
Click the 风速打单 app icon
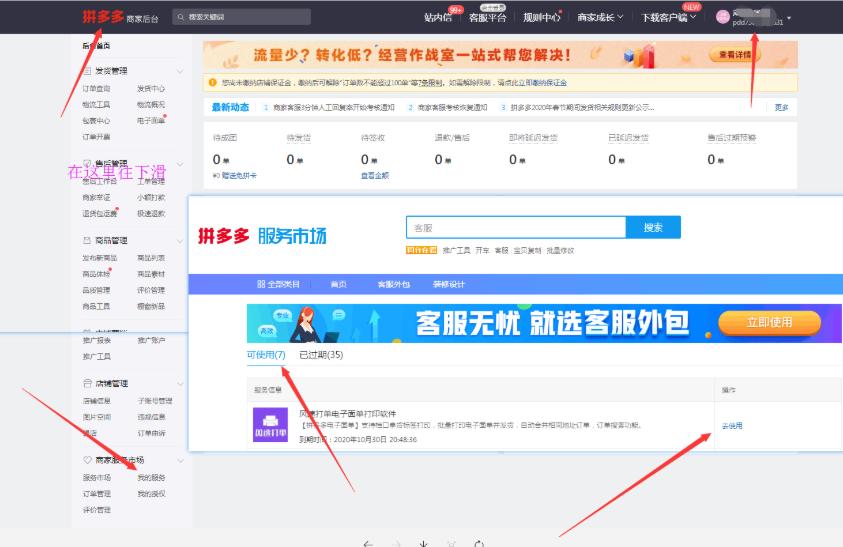[x=270, y=424]
